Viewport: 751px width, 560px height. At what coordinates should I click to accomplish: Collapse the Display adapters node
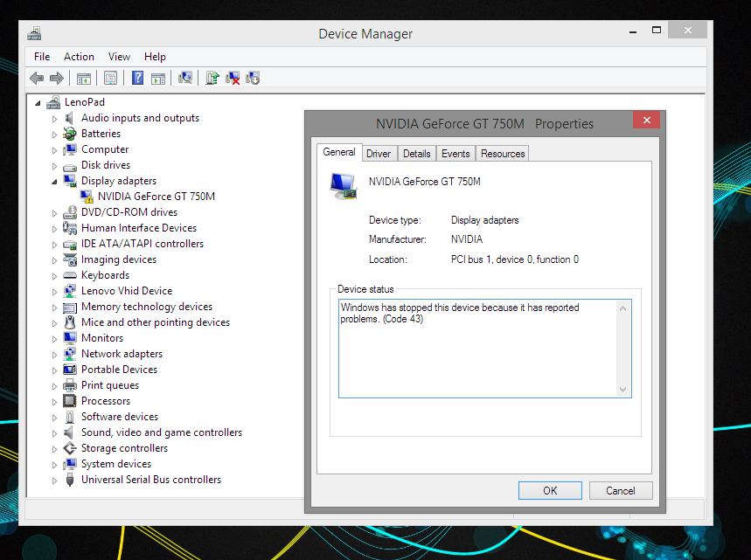[54, 182]
